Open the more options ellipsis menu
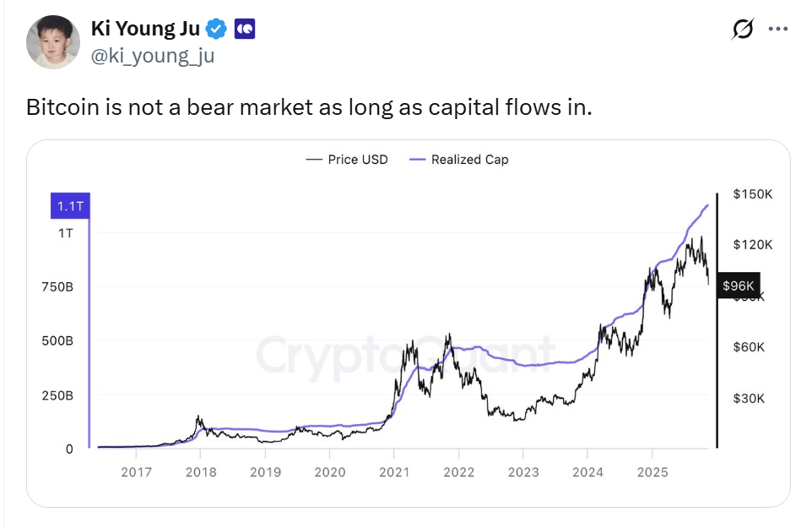This screenshot has width=812, height=528. [x=778, y=27]
